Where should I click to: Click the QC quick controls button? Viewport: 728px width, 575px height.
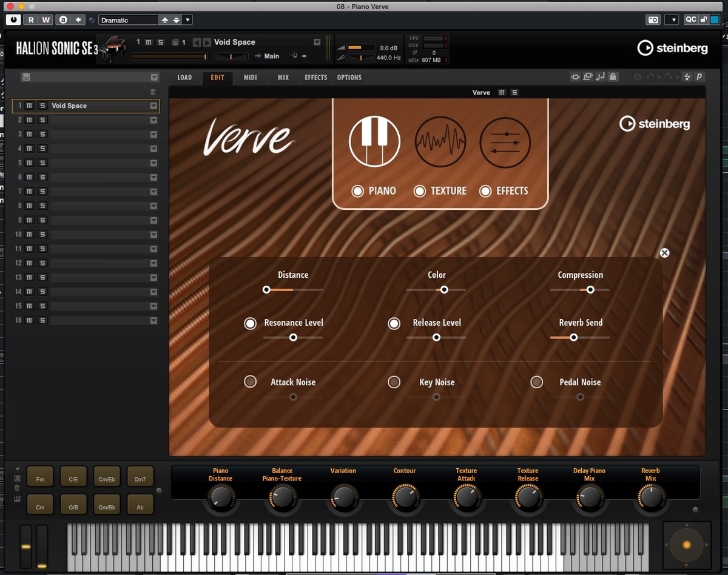(690, 20)
